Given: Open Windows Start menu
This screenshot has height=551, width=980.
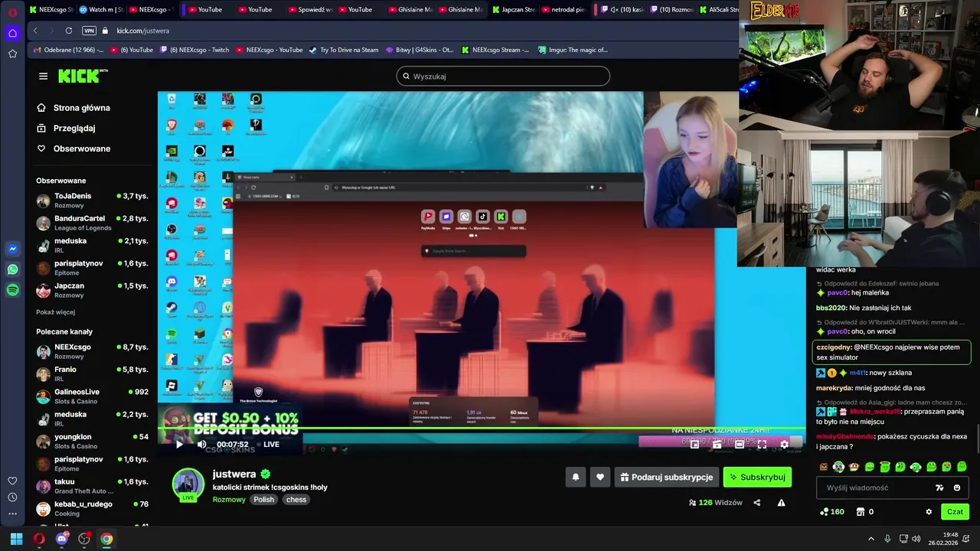Looking at the screenshot, I should [16, 539].
